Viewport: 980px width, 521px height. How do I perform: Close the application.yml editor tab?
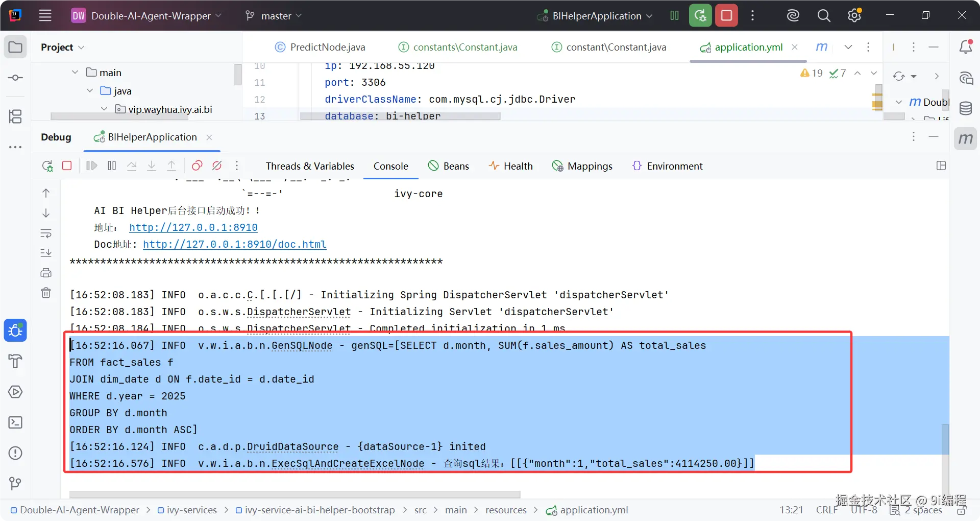pyautogui.click(x=795, y=47)
